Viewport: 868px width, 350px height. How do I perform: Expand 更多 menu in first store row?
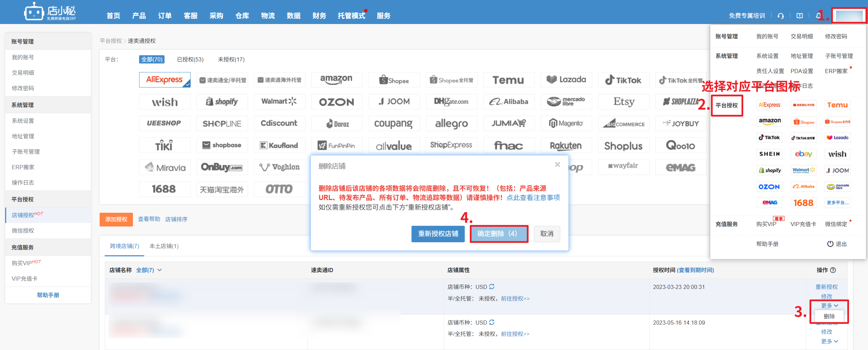tap(829, 305)
